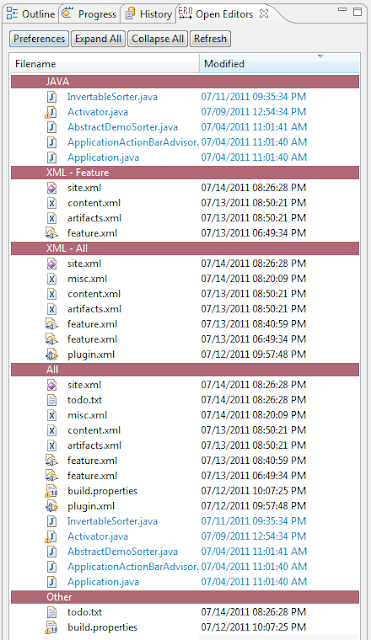
Task: Click artifacts.xml icon in XML - Feature group
Action: [52, 218]
